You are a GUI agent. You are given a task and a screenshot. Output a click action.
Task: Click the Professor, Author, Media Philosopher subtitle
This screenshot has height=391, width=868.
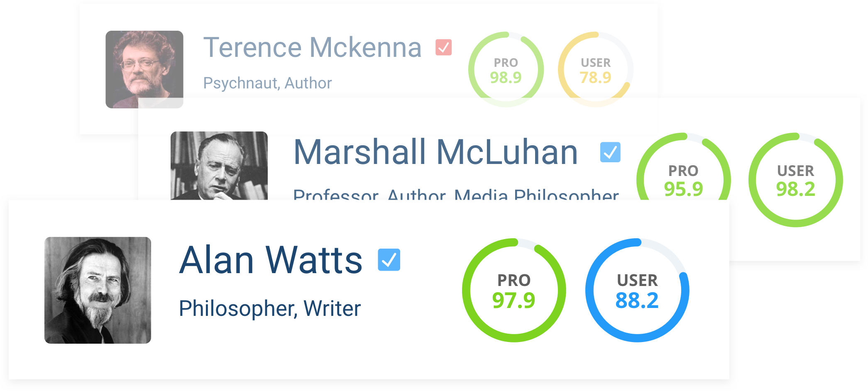click(456, 194)
